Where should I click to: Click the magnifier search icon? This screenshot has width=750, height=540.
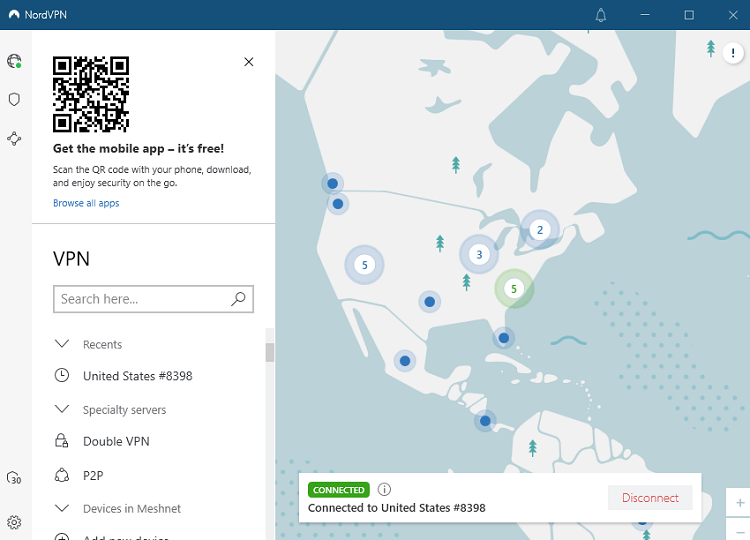[x=238, y=299]
